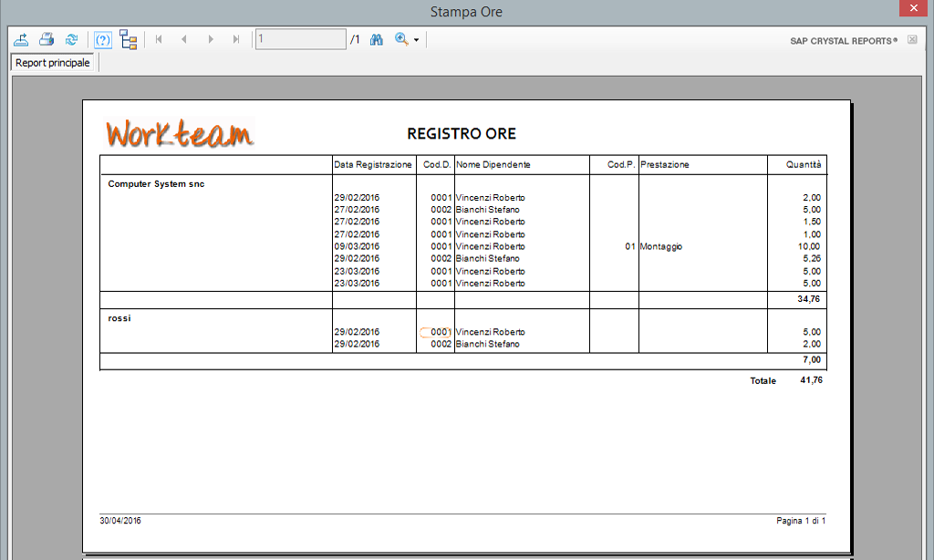Click the zoom magnifier icon
934x560 pixels.
click(x=401, y=39)
